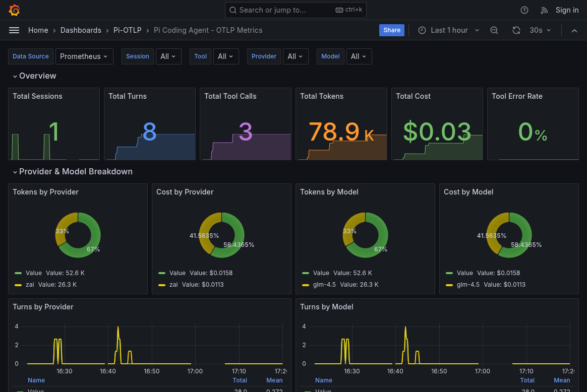
Task: Click the Total Tokens panel title
Action: pyautogui.click(x=322, y=96)
